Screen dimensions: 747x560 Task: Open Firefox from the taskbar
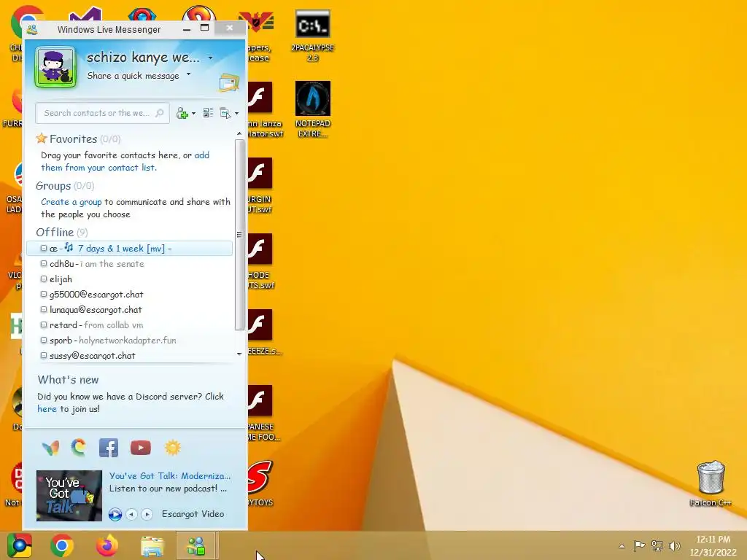tap(107, 545)
